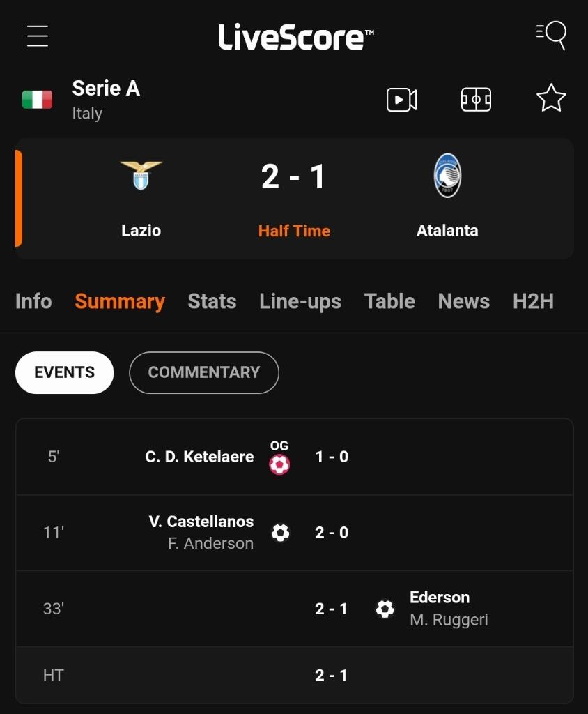Open the search icon

[x=551, y=35]
